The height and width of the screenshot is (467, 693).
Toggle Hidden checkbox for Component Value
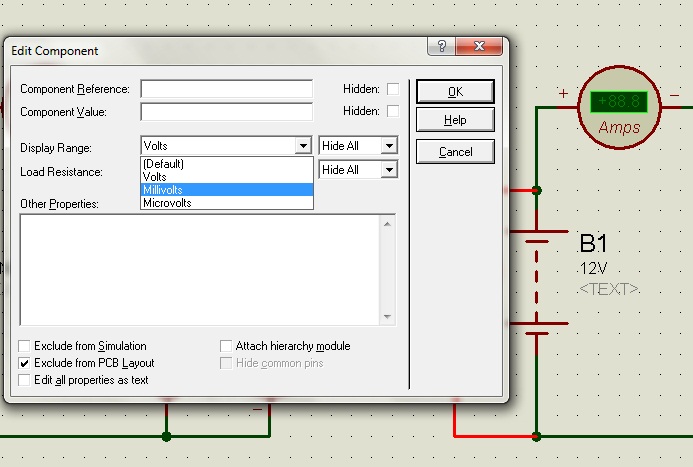393,111
